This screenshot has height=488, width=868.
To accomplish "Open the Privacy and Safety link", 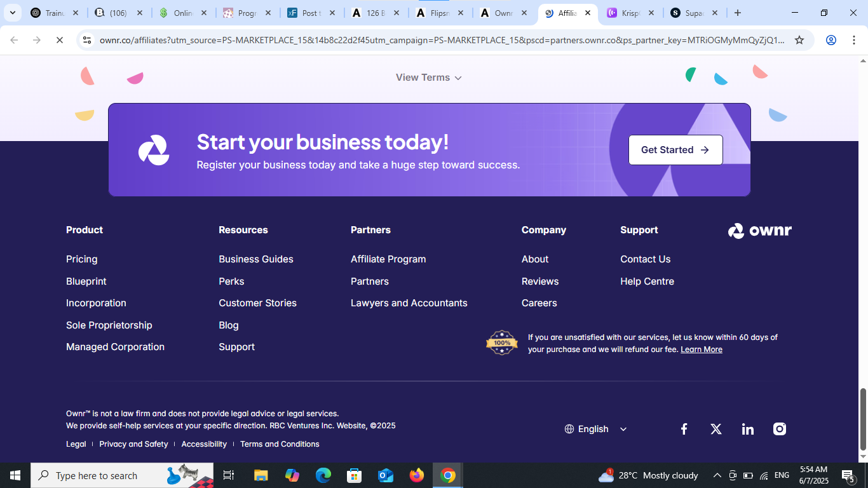I will pos(133,444).
